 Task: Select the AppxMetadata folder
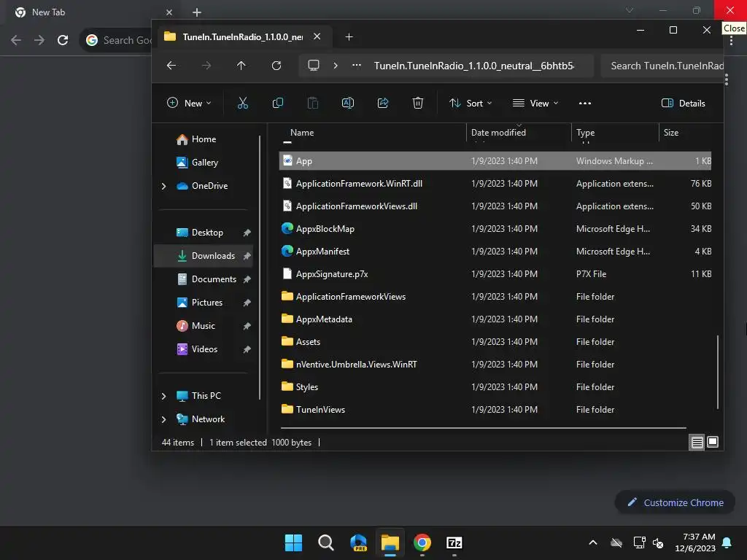(x=495, y=319)
